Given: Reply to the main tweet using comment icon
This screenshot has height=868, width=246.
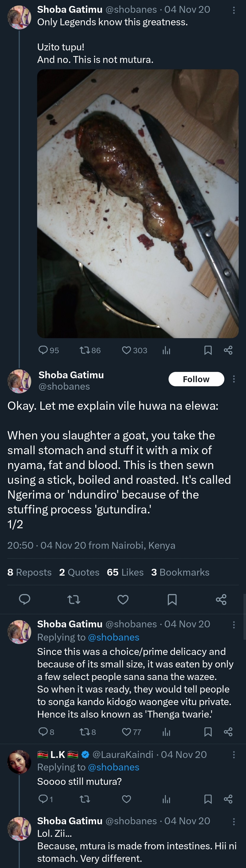Looking at the screenshot, I should tap(24, 600).
